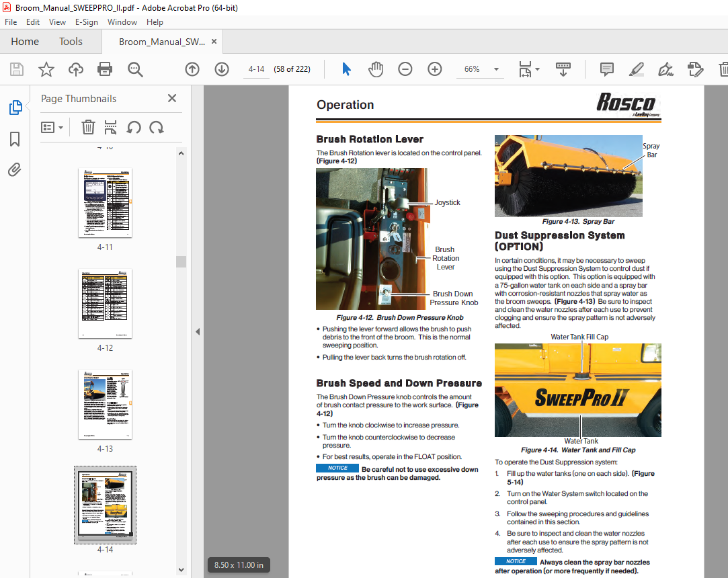Viewport: 728px width, 578px height.
Task: Click the Brush Rotation Lever heading
Action: (x=370, y=139)
